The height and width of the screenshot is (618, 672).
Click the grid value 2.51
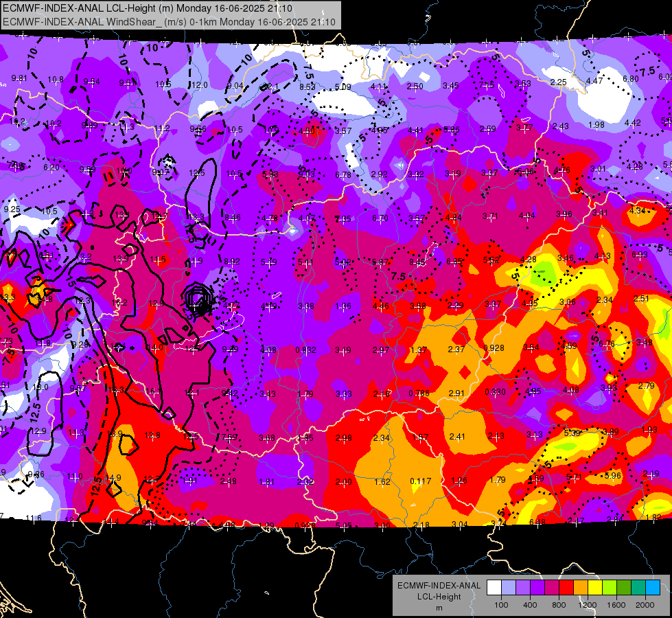(x=641, y=299)
